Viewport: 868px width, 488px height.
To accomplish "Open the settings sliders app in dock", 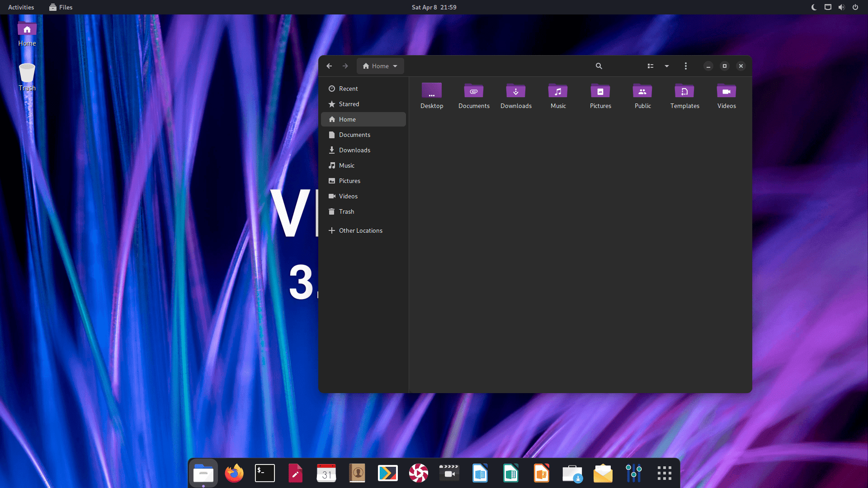I will [x=634, y=473].
